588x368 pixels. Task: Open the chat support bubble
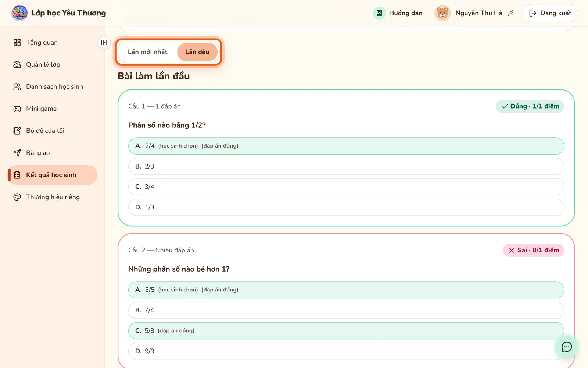[566, 347]
